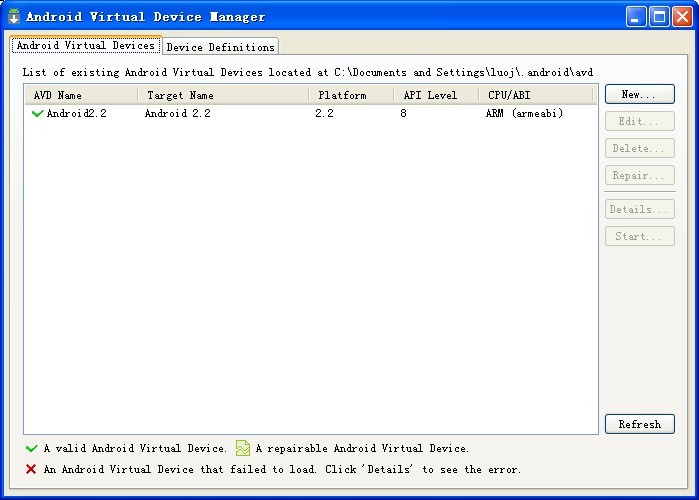Maximize the AVD Manager window

coord(659,17)
